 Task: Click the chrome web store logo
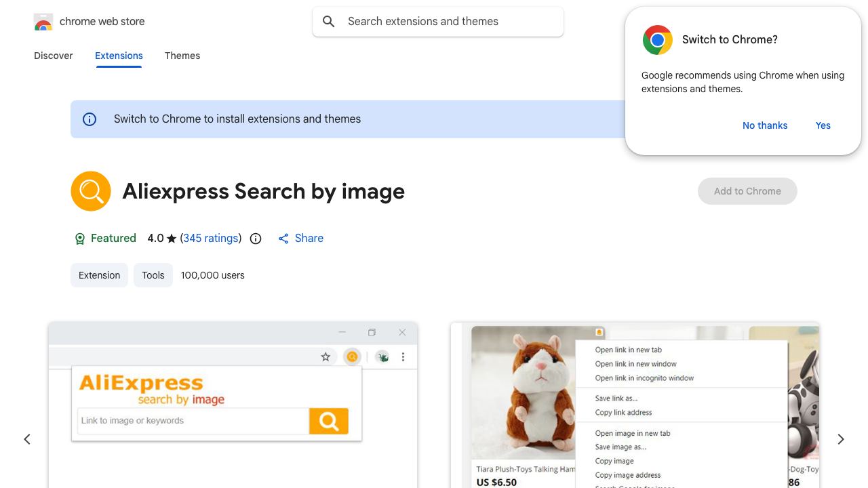pos(43,22)
